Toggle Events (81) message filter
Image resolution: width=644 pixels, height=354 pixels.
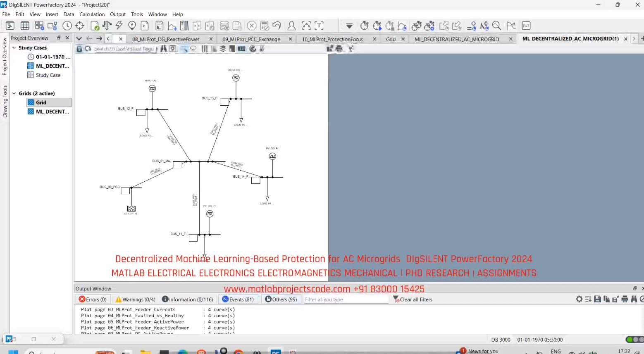tap(238, 299)
